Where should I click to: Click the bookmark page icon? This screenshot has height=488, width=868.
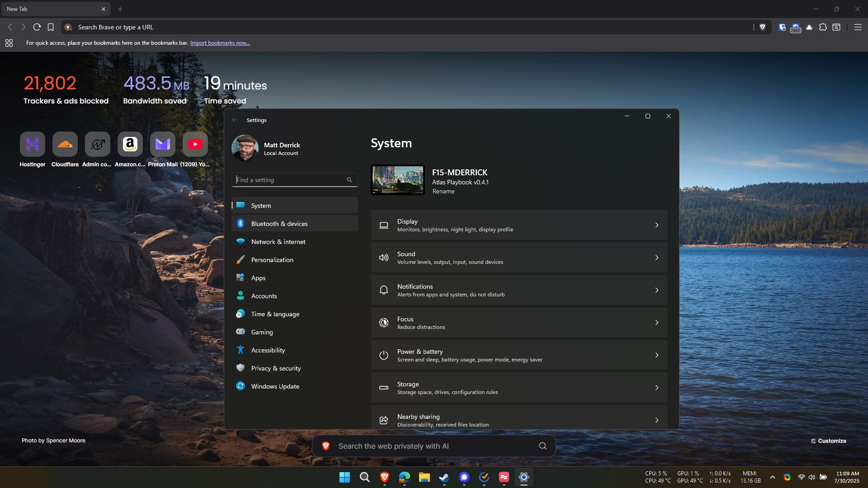(51, 27)
